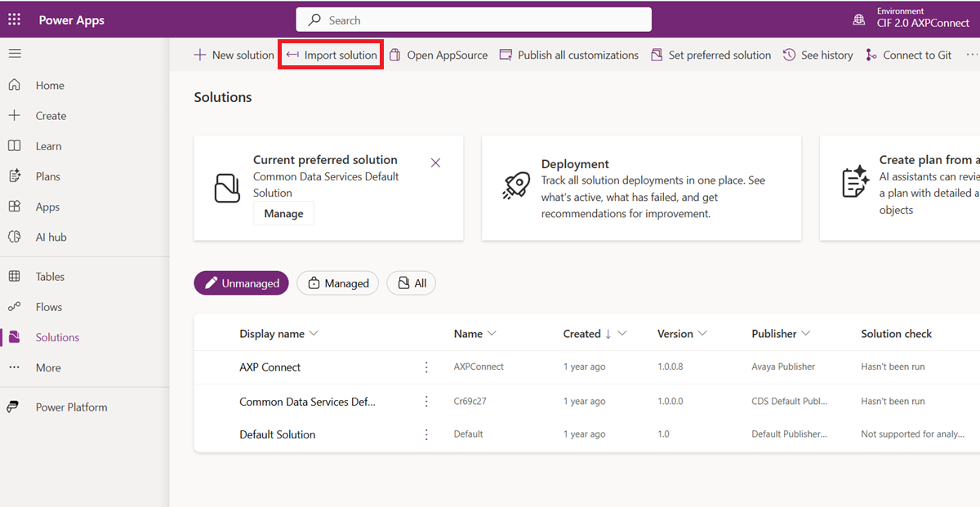Open more actions for AXP Connect
This screenshot has height=507, width=980.
[426, 367]
